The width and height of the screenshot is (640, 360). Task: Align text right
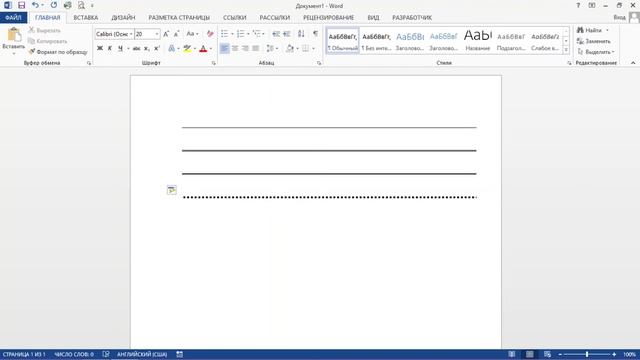pos(245,48)
